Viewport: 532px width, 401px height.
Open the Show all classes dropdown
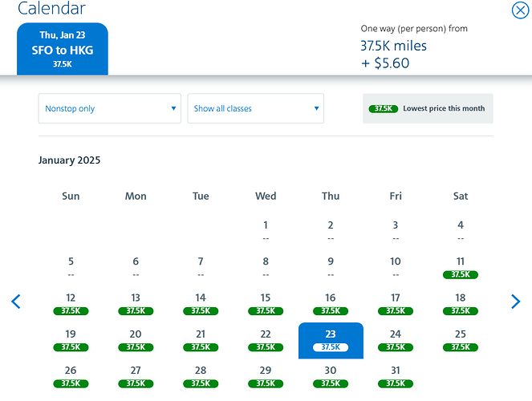click(256, 108)
